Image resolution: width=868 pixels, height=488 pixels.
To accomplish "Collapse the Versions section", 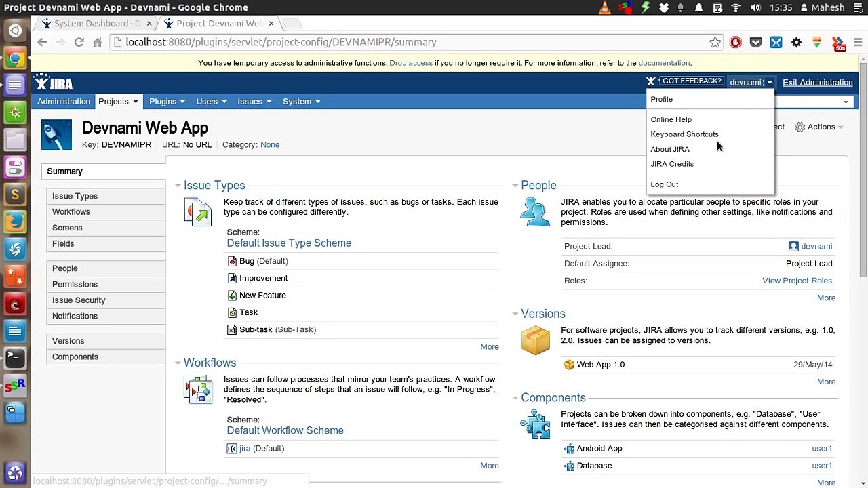I will (515, 314).
